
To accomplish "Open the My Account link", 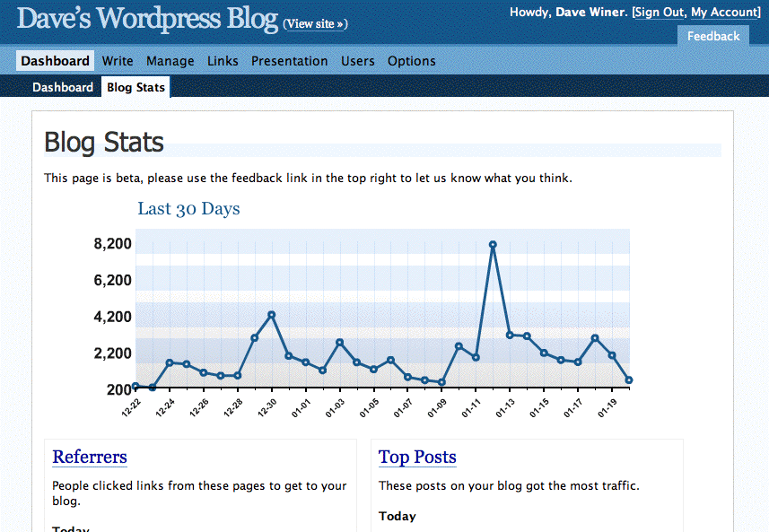I will point(725,13).
